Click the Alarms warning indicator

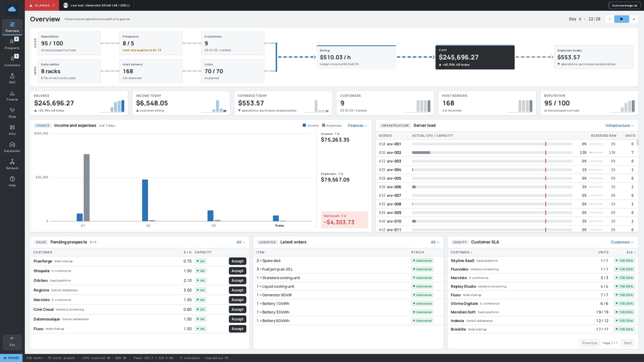click(42, 5)
